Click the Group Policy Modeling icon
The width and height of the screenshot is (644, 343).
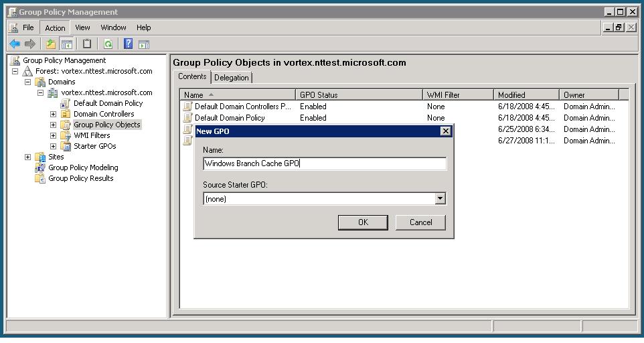[x=40, y=167]
